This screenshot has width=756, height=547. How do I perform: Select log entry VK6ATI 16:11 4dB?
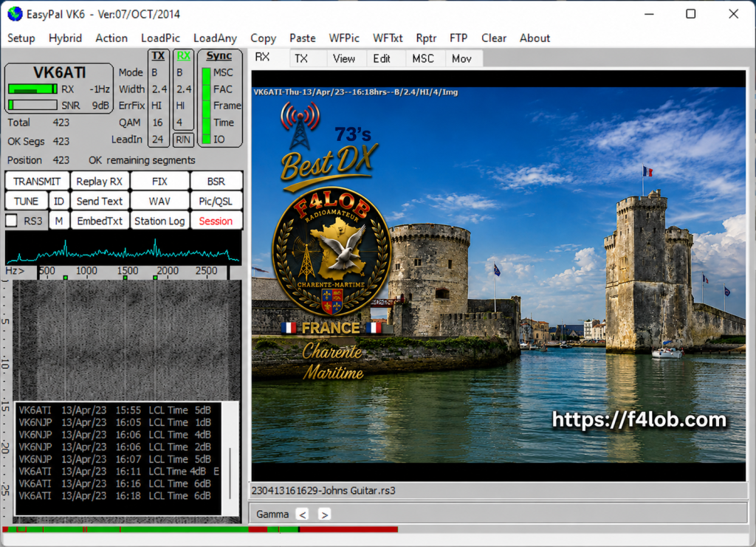point(119,471)
